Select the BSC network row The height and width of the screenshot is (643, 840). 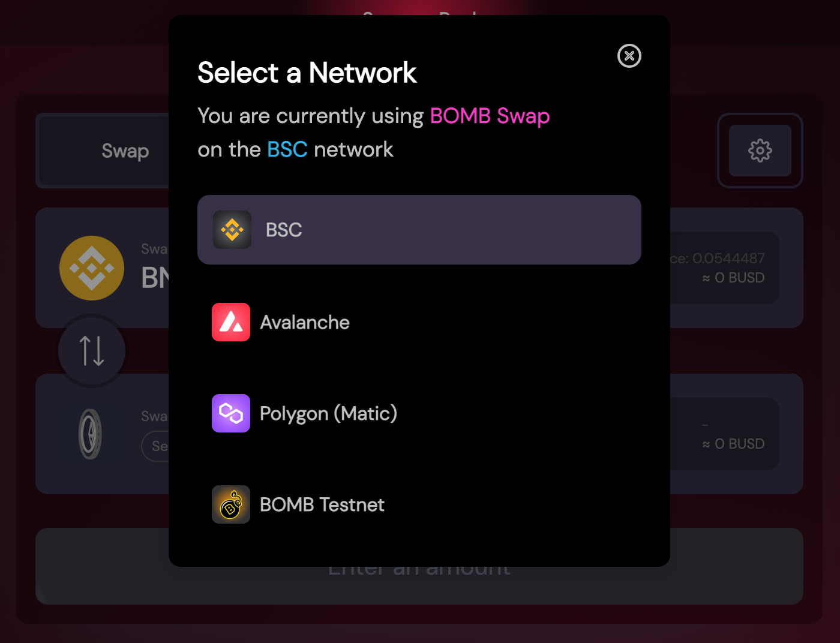coord(419,230)
